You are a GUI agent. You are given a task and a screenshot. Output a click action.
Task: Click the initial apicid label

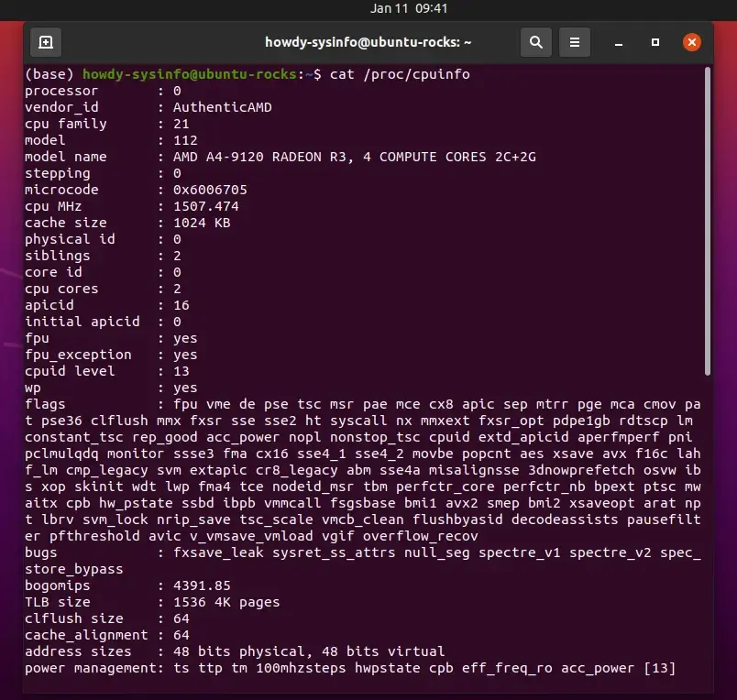pyautogui.click(x=82, y=322)
